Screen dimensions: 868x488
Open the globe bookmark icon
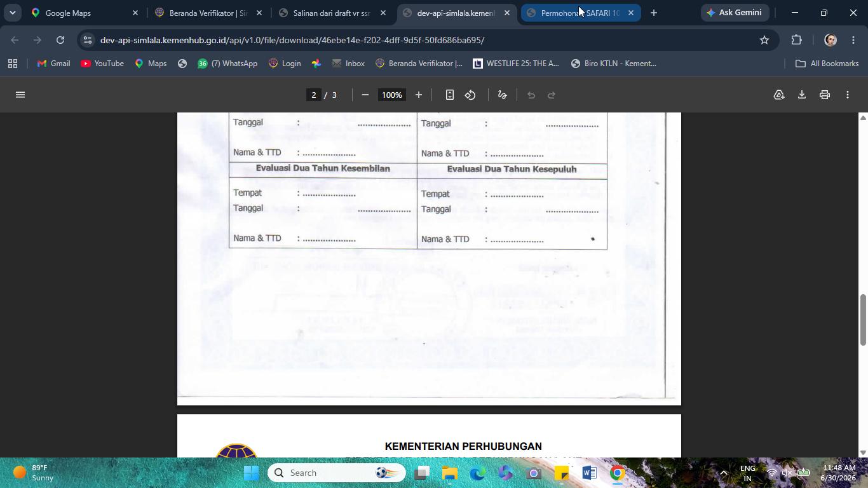pyautogui.click(x=182, y=64)
